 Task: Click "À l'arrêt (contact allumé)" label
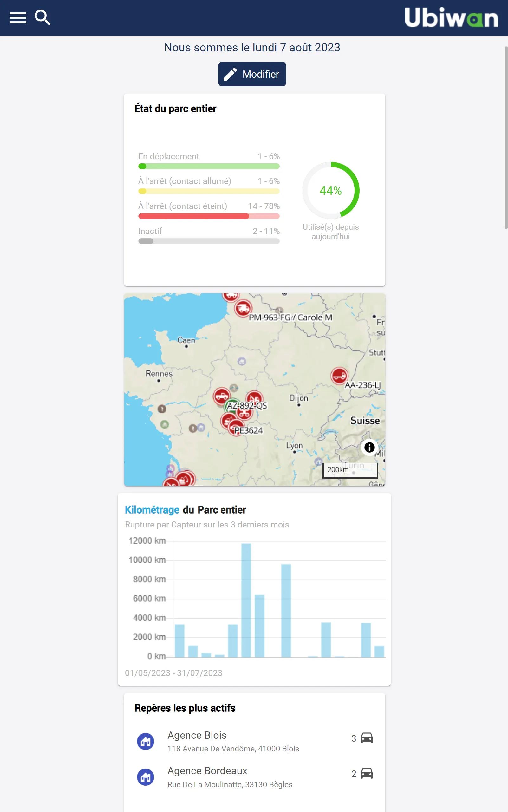click(185, 181)
